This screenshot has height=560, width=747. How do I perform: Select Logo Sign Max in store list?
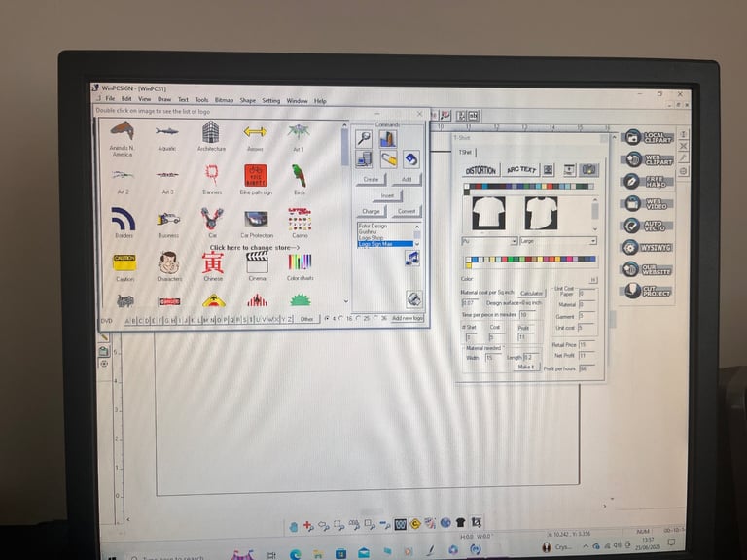(x=385, y=244)
